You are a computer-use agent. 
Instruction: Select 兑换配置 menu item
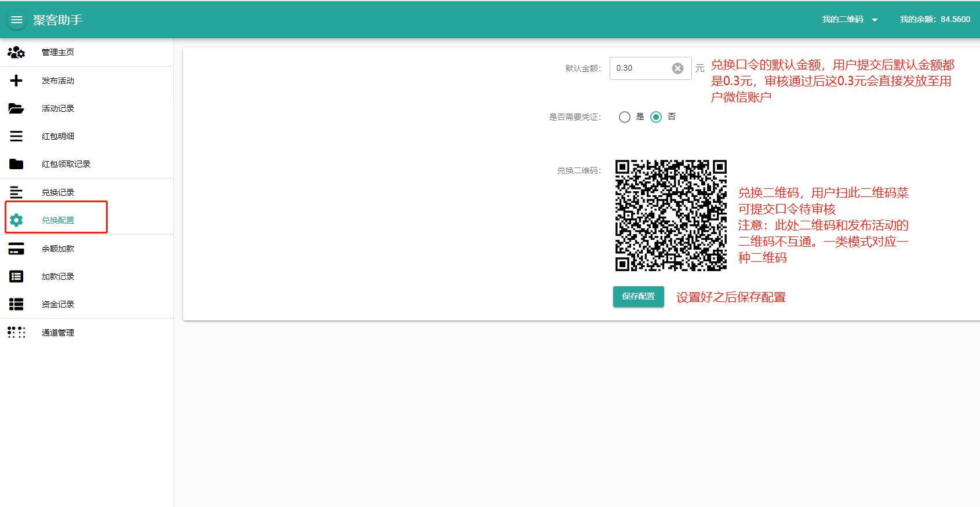point(87,220)
